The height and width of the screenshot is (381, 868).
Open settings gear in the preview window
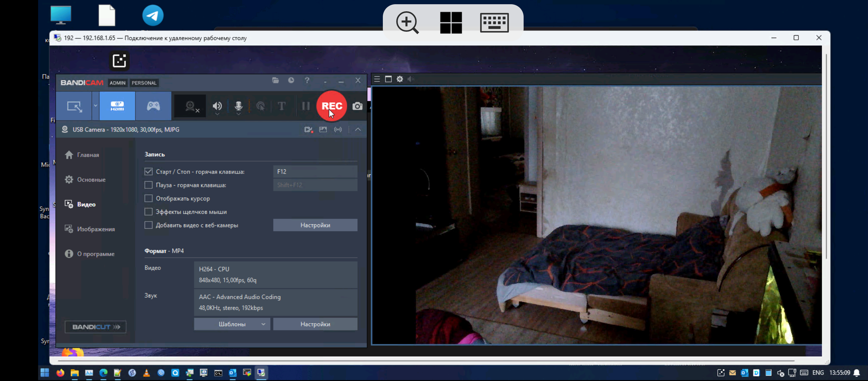coord(399,79)
